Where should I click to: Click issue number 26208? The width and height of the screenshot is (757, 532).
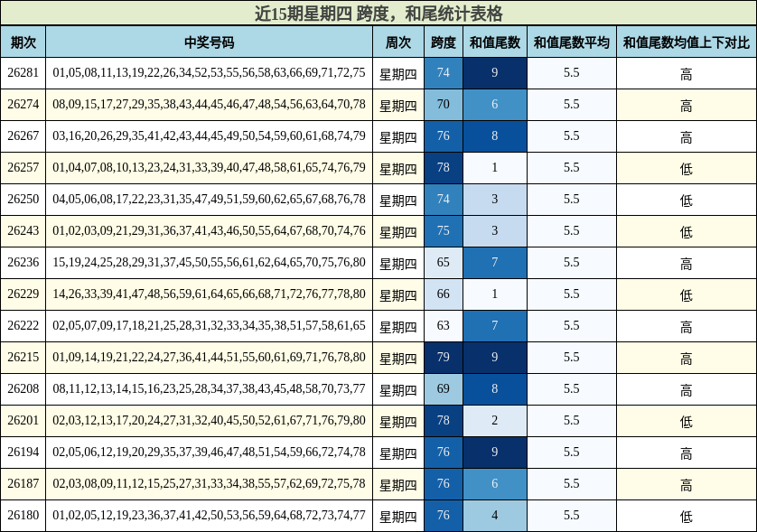pos(23,389)
